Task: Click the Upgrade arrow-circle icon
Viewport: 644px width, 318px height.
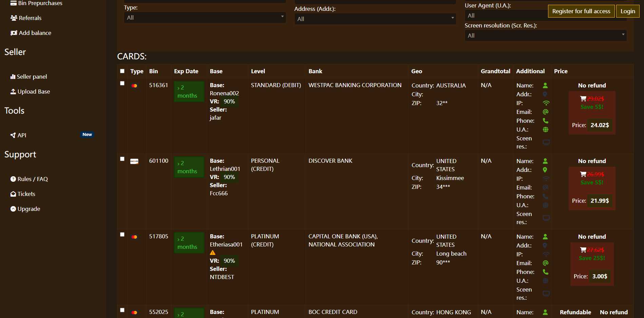Action: (x=13, y=209)
